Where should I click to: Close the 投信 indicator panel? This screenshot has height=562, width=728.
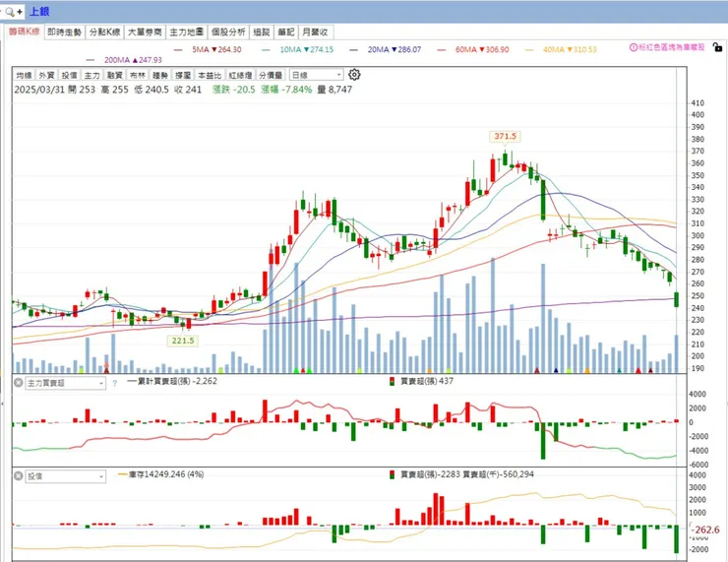18,476
